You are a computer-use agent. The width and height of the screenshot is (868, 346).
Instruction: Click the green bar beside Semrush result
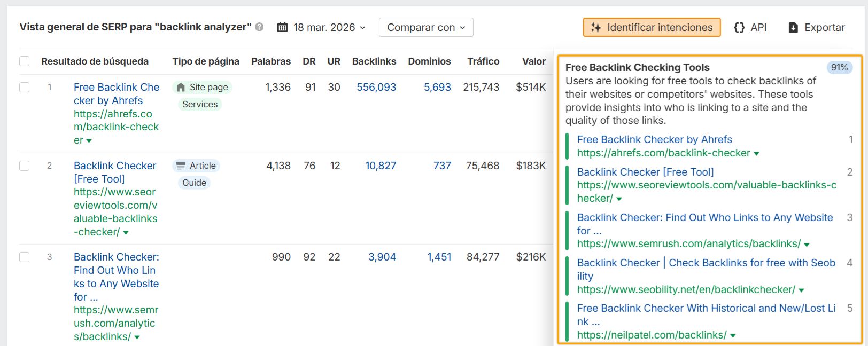[567, 231]
